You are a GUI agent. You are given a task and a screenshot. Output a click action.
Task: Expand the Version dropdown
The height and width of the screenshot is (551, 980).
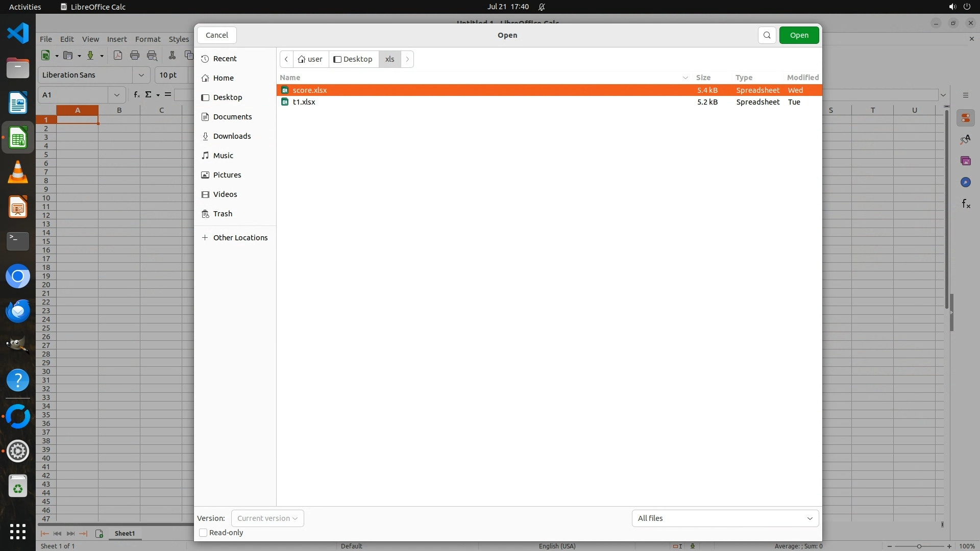(267, 518)
